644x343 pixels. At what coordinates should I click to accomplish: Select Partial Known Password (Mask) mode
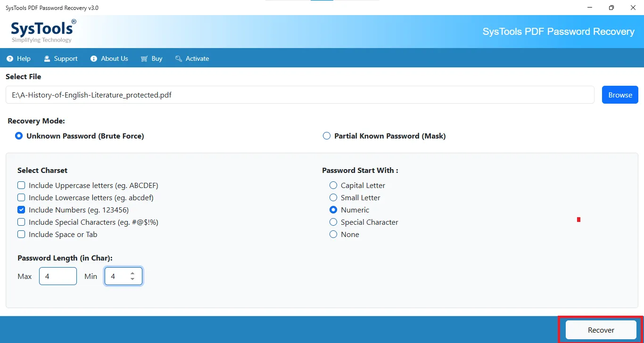(x=384, y=136)
